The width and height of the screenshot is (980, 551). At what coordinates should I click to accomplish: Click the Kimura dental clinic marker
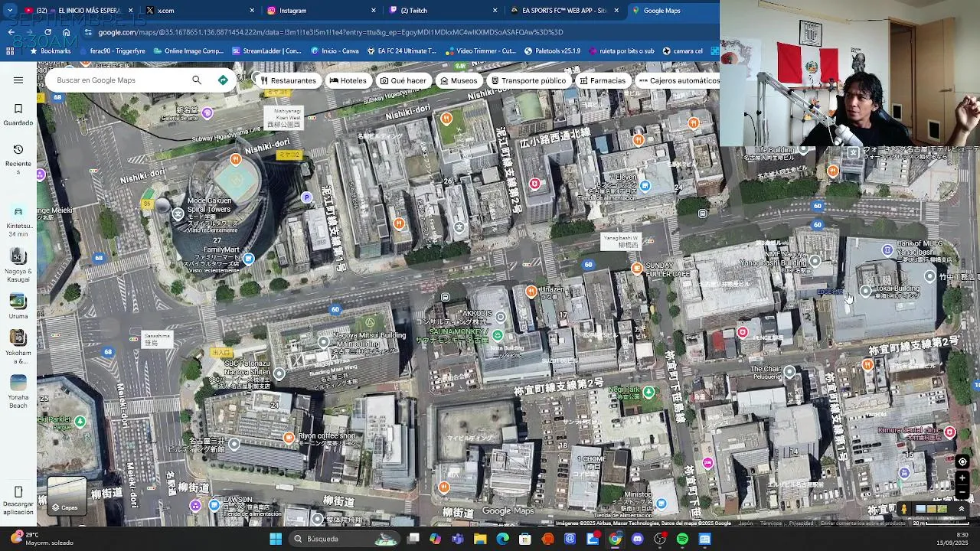tap(950, 432)
